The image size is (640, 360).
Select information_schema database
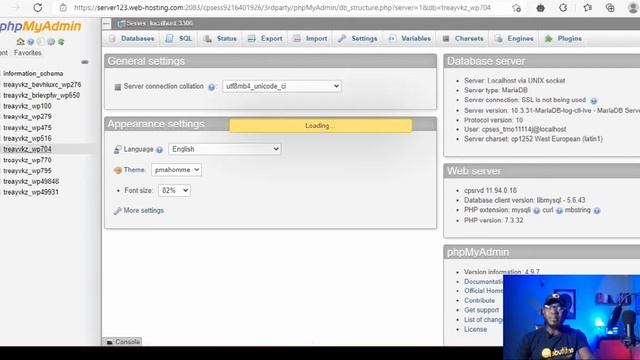coord(33,73)
